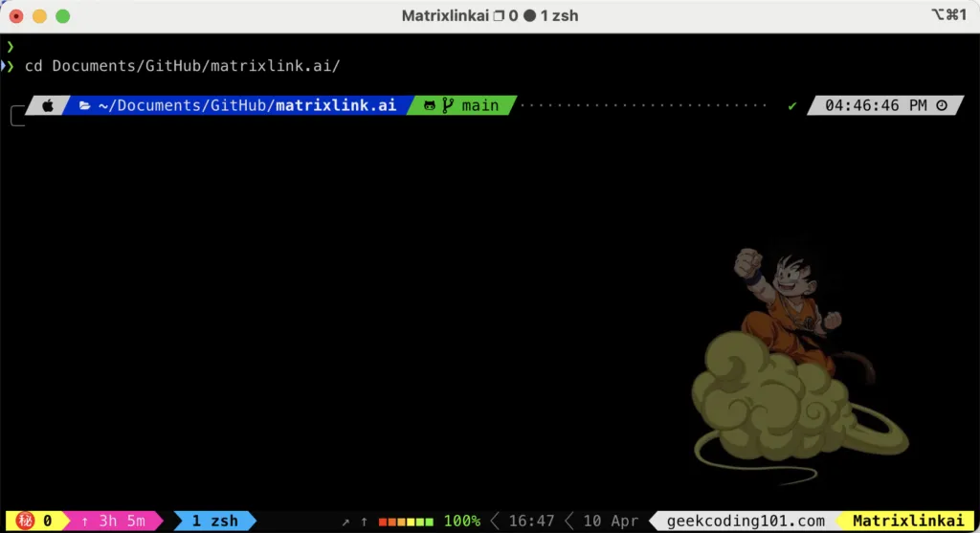The image size is (980, 533).
Task: Select the '1 zsh' tmux window tab
Action: 214,521
